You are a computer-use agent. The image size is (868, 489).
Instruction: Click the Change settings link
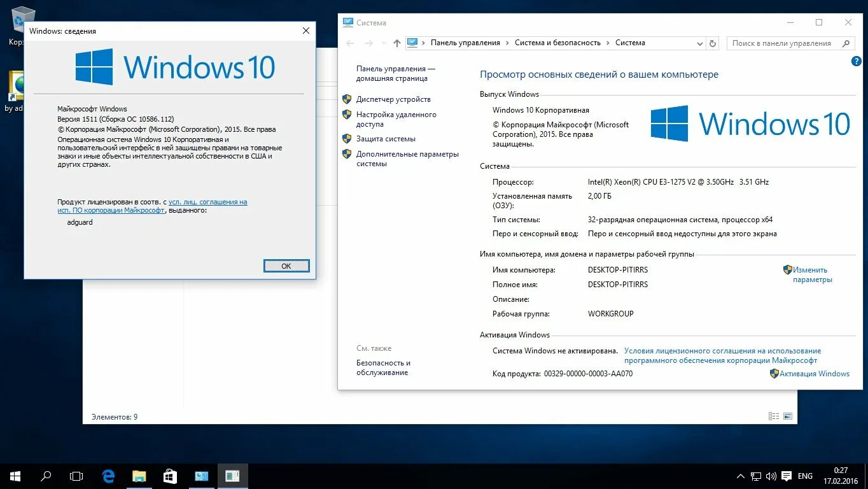[x=812, y=274]
